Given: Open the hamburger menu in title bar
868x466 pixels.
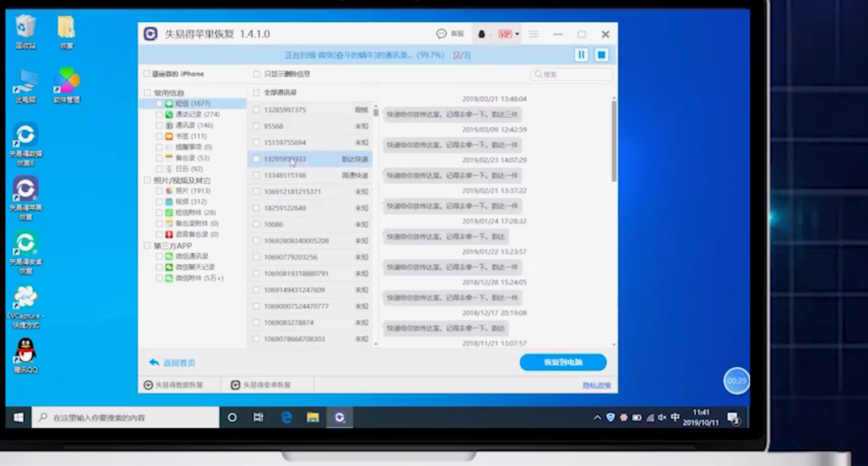Looking at the screenshot, I should pyautogui.click(x=534, y=34).
